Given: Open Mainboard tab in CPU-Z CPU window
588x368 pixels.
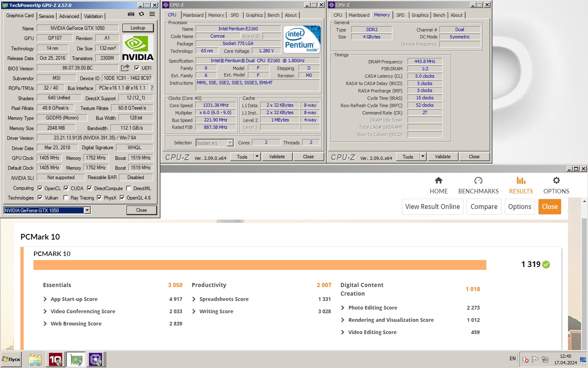Looking at the screenshot, I should click(193, 15).
